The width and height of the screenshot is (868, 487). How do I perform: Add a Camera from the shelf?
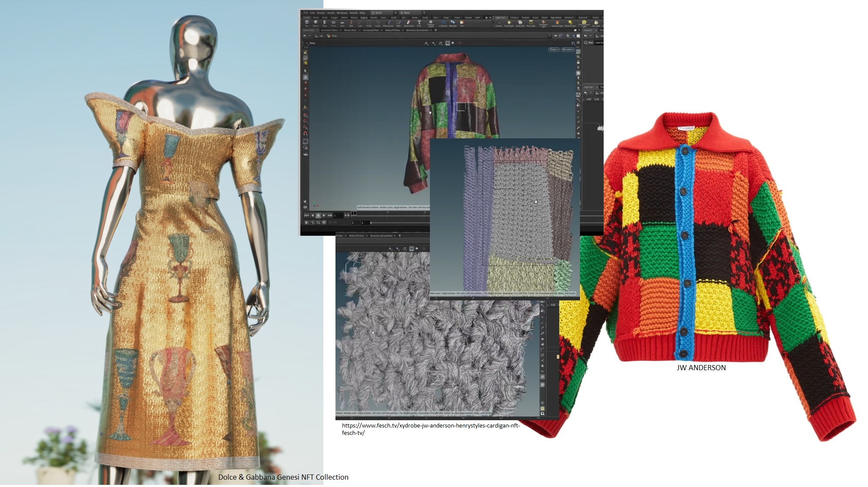499,22
